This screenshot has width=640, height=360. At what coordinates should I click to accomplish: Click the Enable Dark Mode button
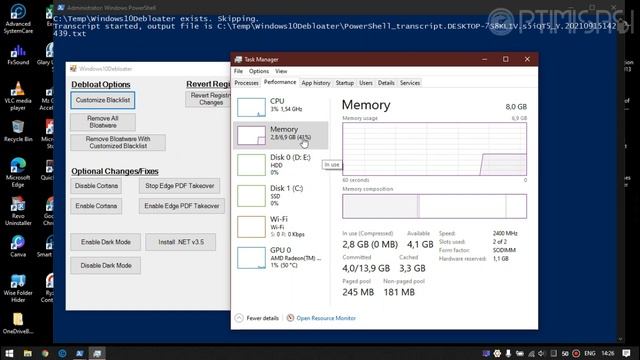106,242
